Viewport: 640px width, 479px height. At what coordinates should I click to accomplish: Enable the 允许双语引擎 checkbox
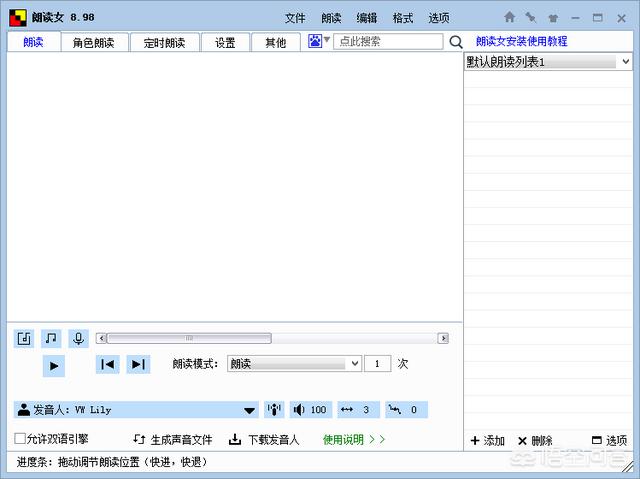click(x=20, y=439)
